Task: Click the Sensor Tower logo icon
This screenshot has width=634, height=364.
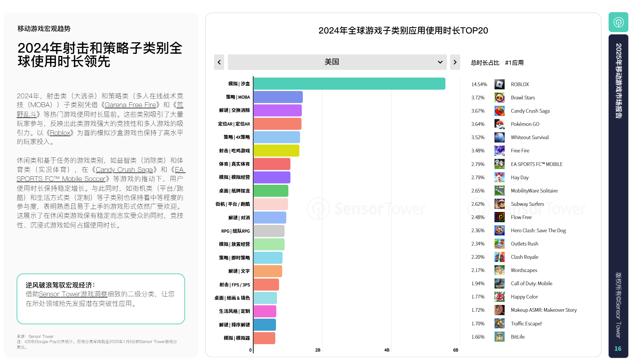Action: point(618,22)
